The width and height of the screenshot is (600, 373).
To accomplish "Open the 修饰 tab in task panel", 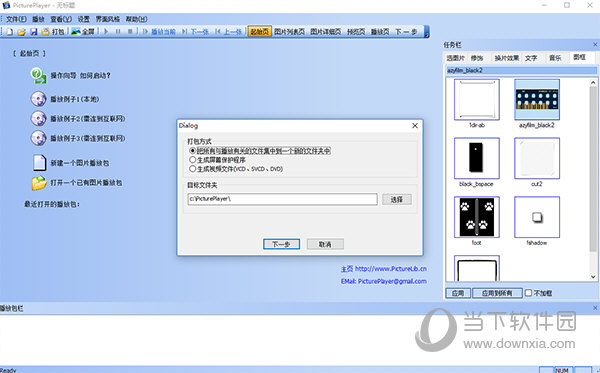I will (x=477, y=58).
